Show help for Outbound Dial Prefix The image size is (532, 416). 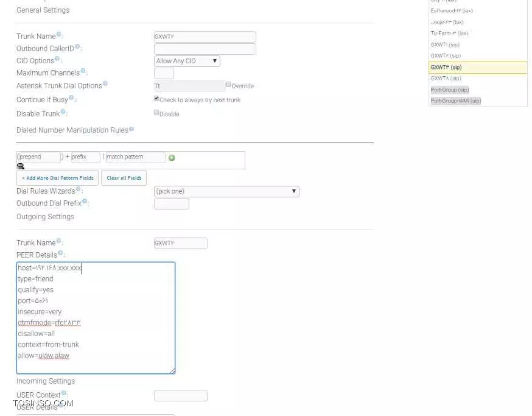pyautogui.click(x=85, y=201)
